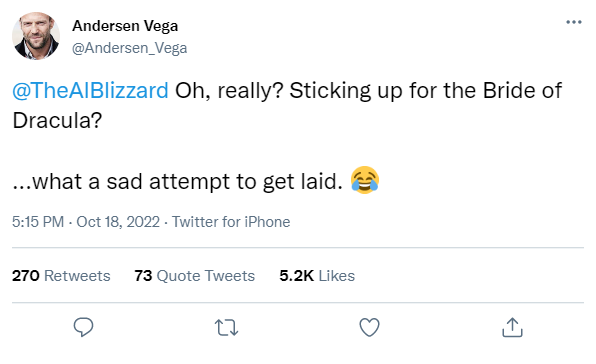View the 73 Quote Tweets list

pyautogui.click(x=194, y=275)
